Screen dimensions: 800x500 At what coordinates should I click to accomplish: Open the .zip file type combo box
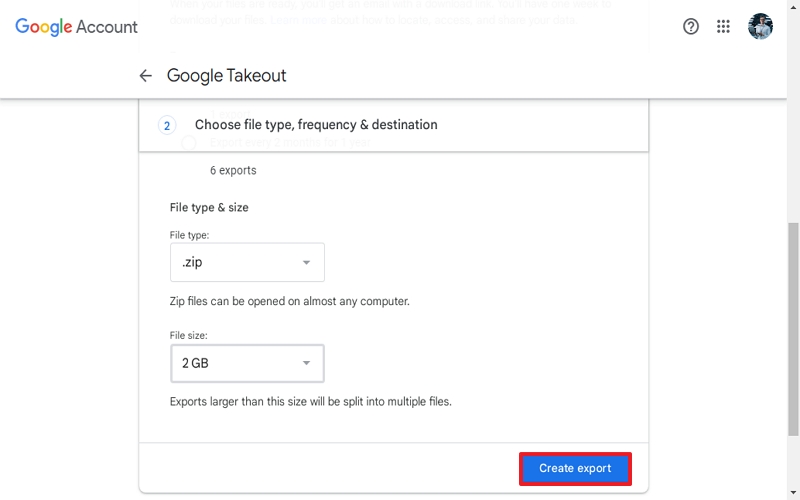click(246, 263)
